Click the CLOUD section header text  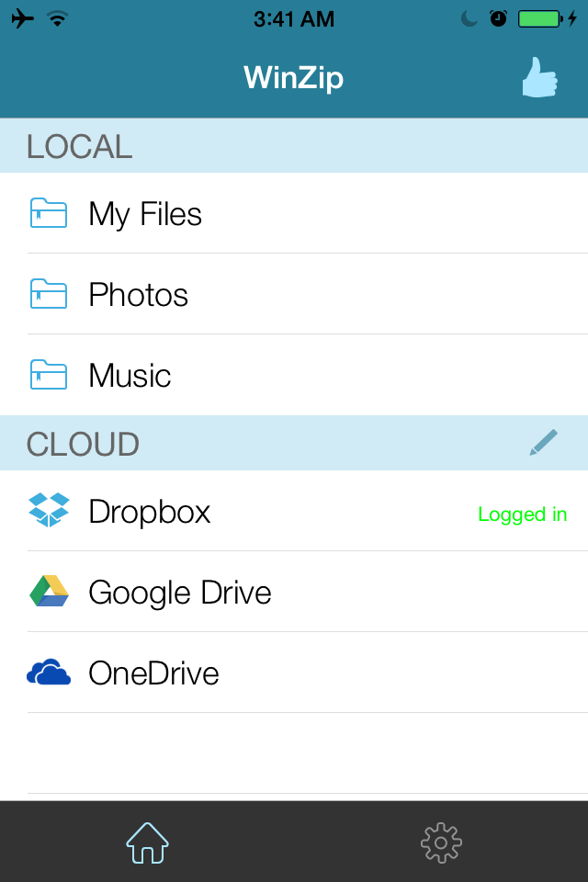pyautogui.click(x=83, y=444)
